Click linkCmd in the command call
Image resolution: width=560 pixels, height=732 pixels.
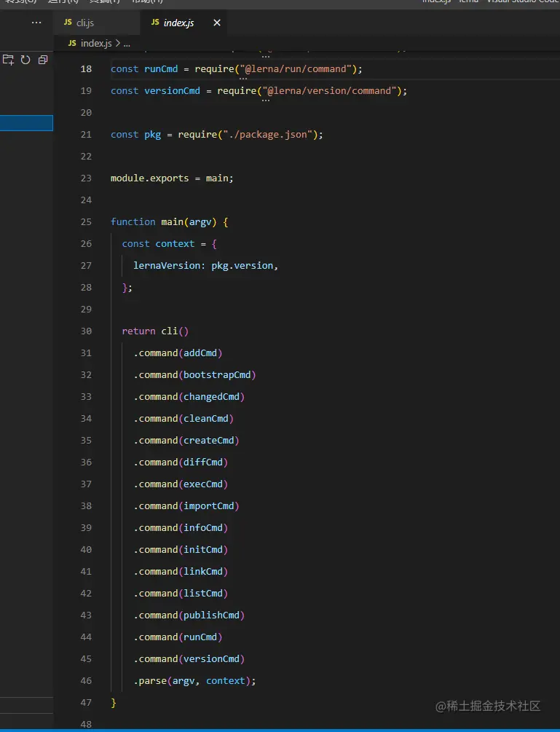pyautogui.click(x=203, y=572)
